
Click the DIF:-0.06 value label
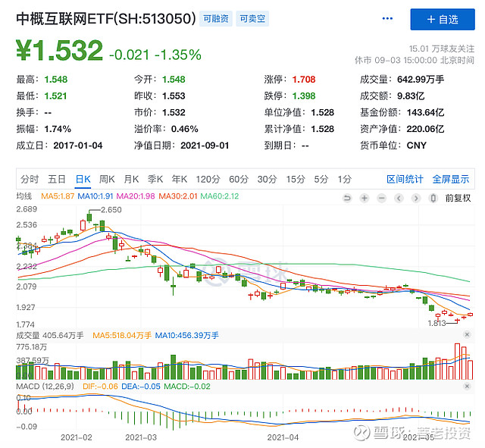pos(100,387)
